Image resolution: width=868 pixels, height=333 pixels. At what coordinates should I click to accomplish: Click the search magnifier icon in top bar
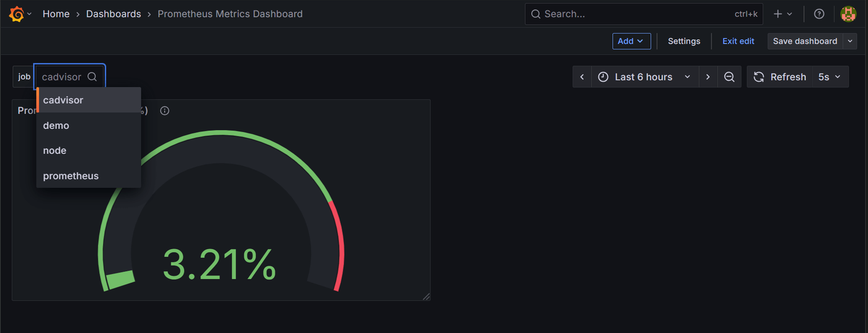point(536,14)
